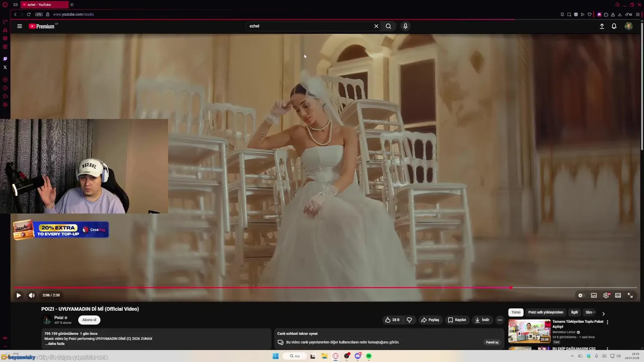
Task: Toggle the browser VPN badge
Action: coord(39,14)
